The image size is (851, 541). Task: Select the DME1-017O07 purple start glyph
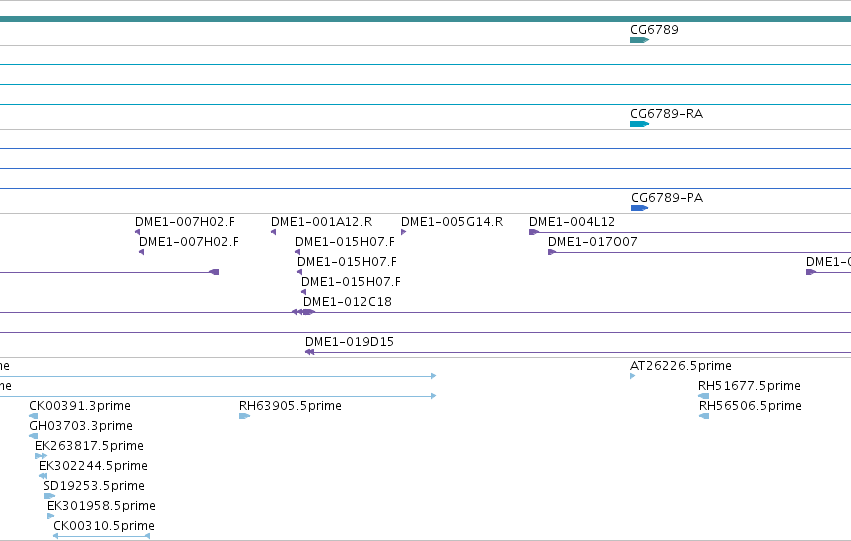coord(552,252)
